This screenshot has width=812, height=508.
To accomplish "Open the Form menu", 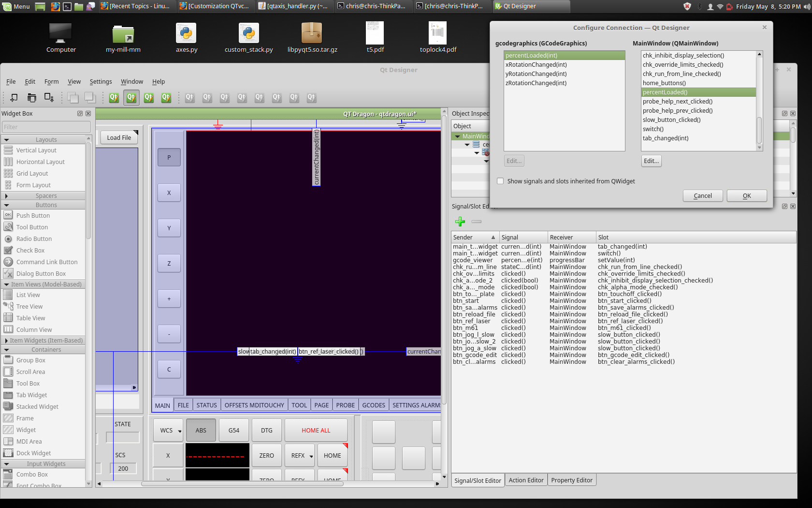I will click(51, 82).
